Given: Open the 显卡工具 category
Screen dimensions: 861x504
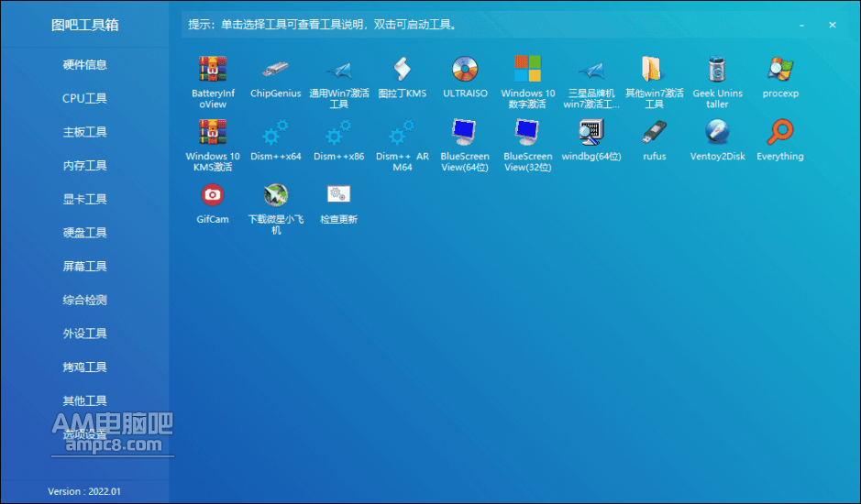Looking at the screenshot, I should [84, 199].
